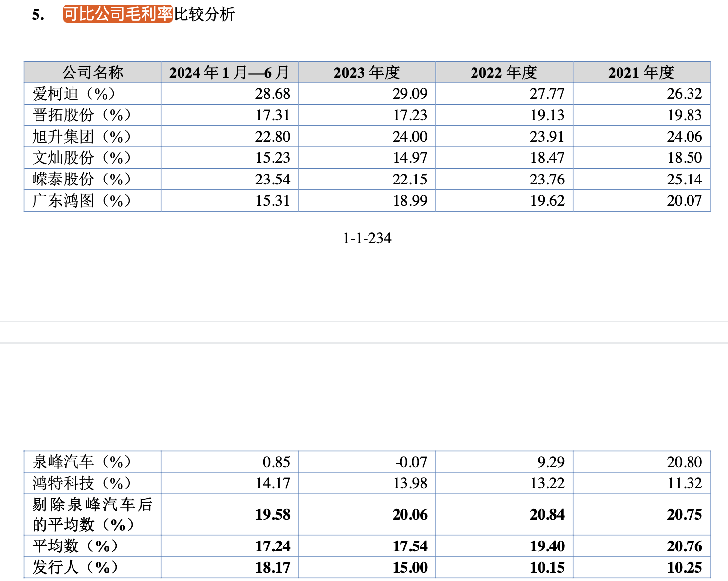This screenshot has height=581, width=728.
Task: Click the 旭升集团 2023 value 24.00
Action: click(x=409, y=137)
